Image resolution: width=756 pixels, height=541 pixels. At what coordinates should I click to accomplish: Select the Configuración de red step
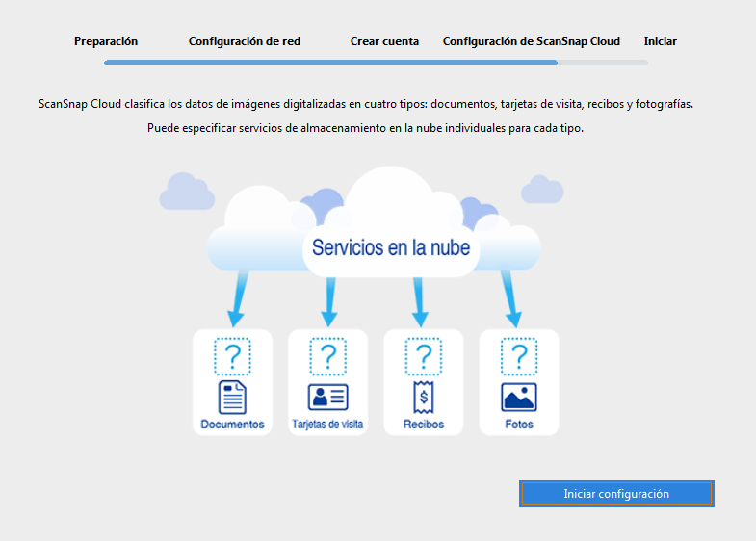pos(245,42)
